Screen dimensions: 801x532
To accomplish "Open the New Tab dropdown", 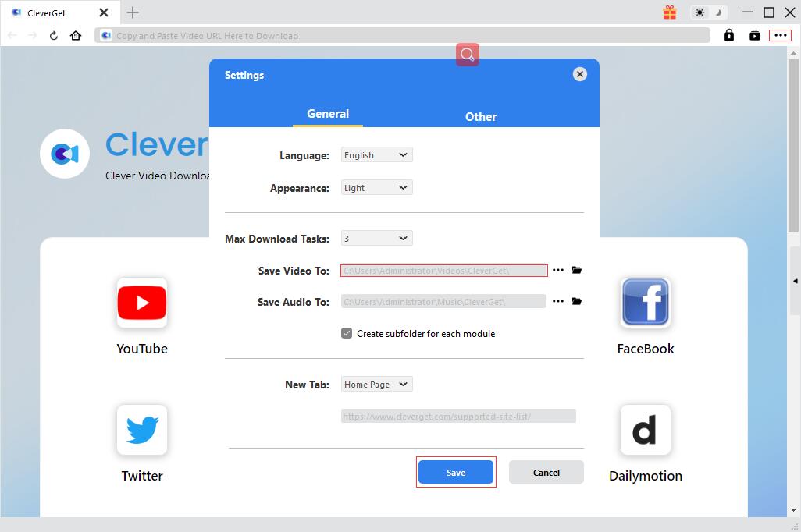I will tap(377, 385).
